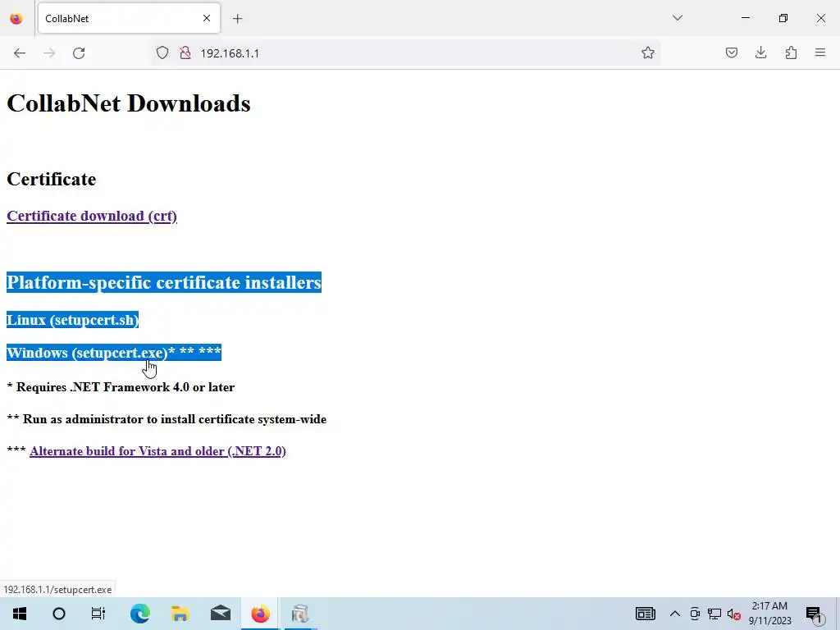Open a new tab with plus

[x=238, y=19]
